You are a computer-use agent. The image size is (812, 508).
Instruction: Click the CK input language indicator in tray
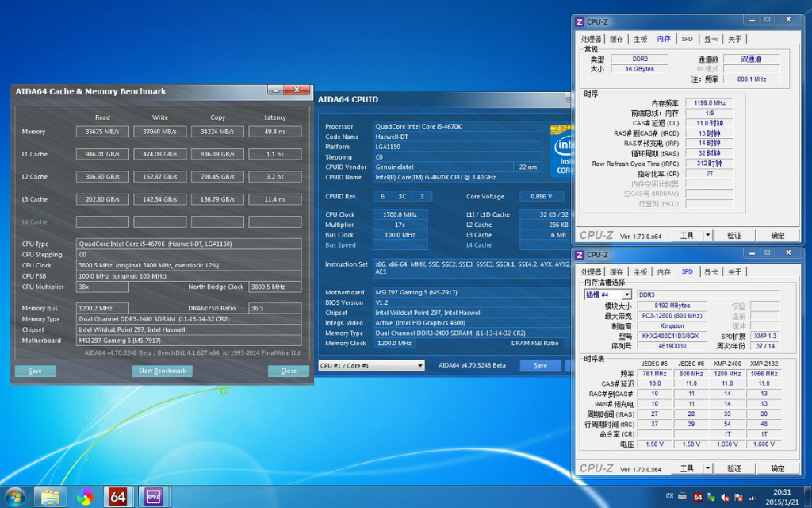click(x=669, y=497)
